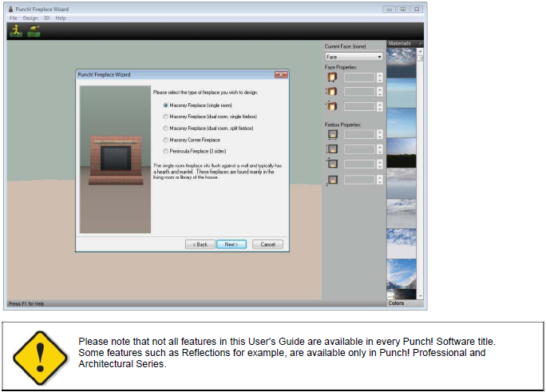The height and width of the screenshot is (392, 546).
Task: Click the brick fireplace preview image in wizard
Action: tap(116, 160)
